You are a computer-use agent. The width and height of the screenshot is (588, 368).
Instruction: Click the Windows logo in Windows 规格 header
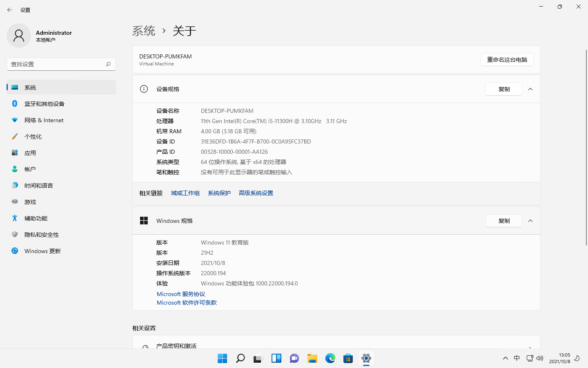[x=144, y=221]
